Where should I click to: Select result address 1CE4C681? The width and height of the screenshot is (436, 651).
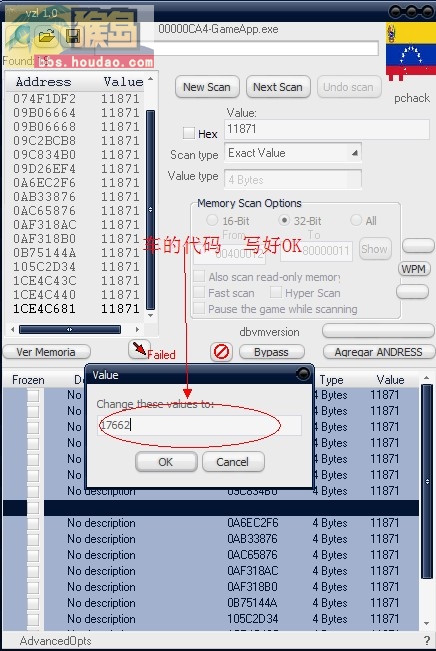pos(44,308)
